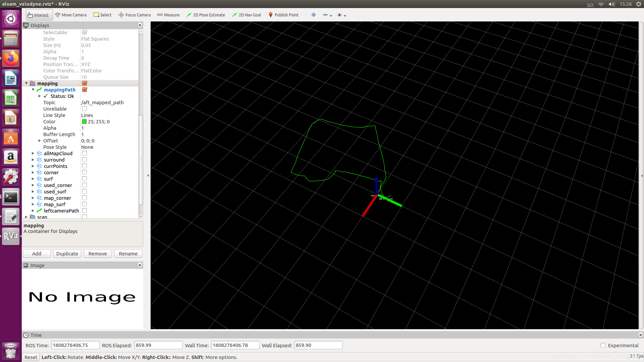The image size is (644, 362).
Task: Click the Buffer Length value
Action: (x=83, y=134)
